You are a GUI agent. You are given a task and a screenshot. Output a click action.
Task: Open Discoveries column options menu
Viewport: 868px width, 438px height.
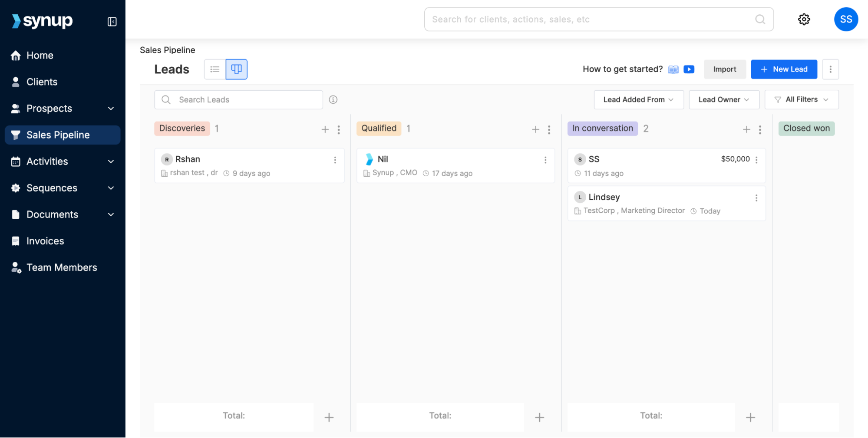tap(339, 129)
